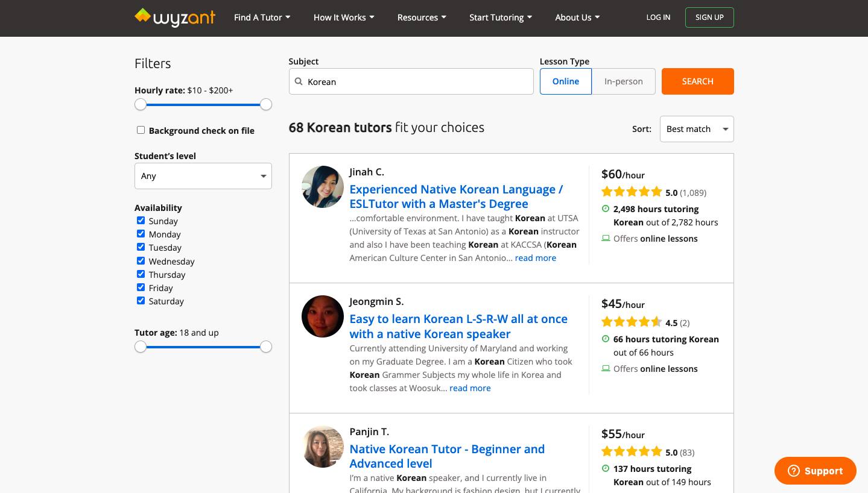Open the Sort Best match dropdown

696,129
